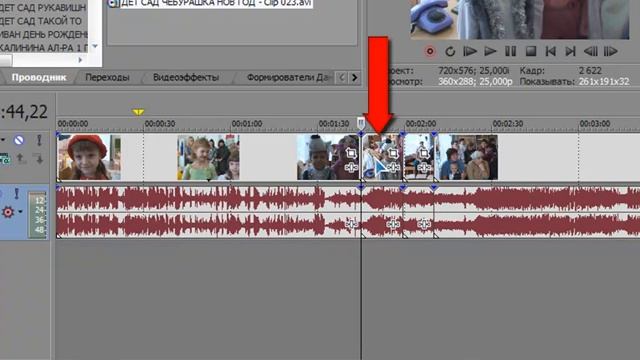The width and height of the screenshot is (640, 360).
Task: Click explorer tree scroll-down arrow
Action: (95, 46)
